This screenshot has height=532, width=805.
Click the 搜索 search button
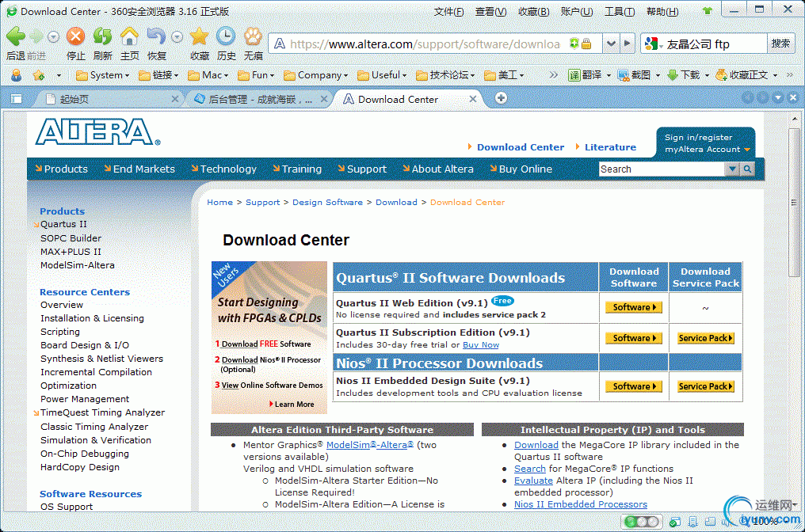780,44
